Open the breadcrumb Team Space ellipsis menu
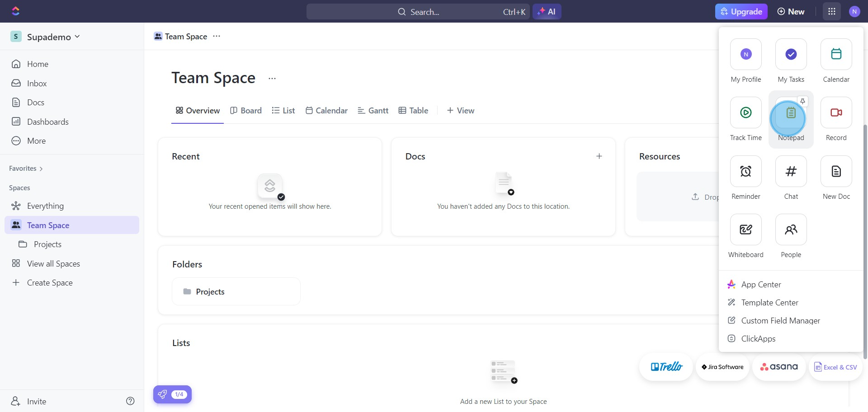Screen dimensions: 868x412 coord(217,36)
